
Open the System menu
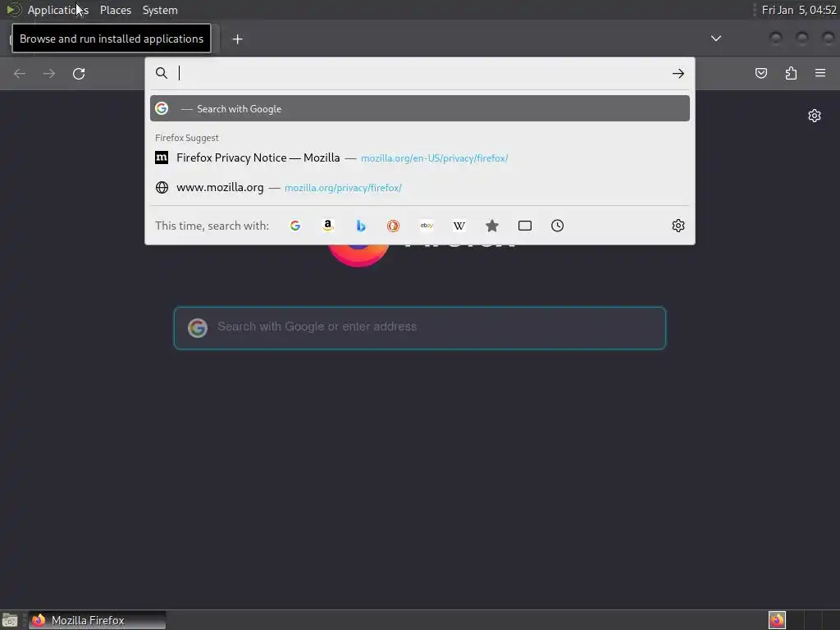pyautogui.click(x=160, y=10)
